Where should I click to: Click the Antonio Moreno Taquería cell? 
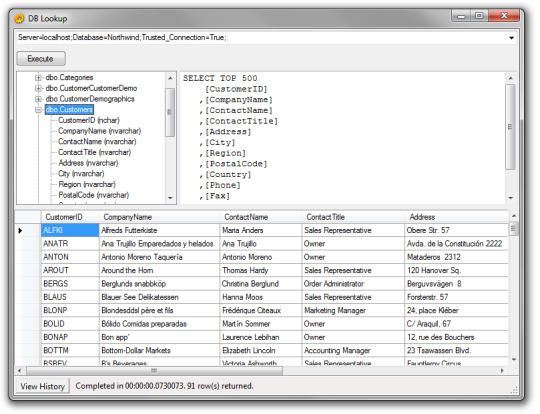(x=159, y=257)
